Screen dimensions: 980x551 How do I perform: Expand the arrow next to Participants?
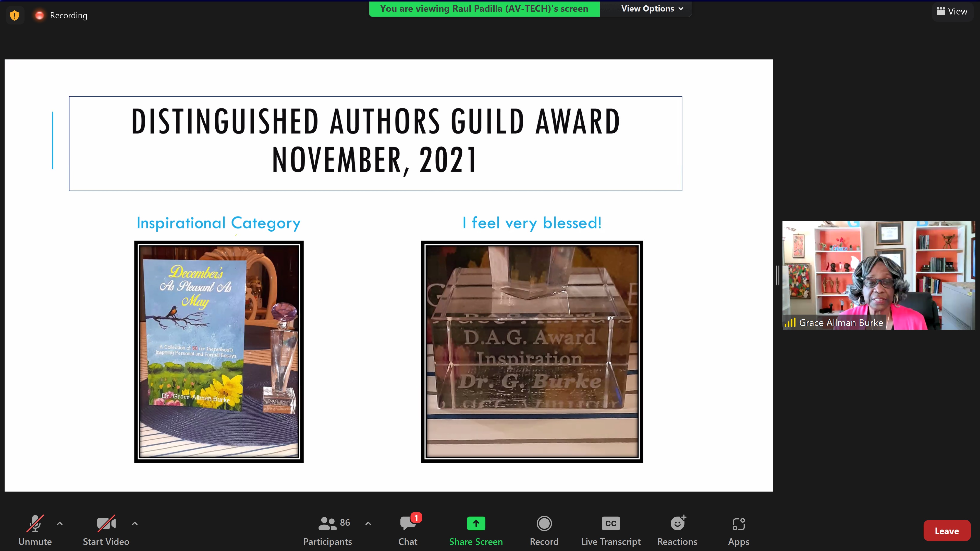[x=368, y=523]
